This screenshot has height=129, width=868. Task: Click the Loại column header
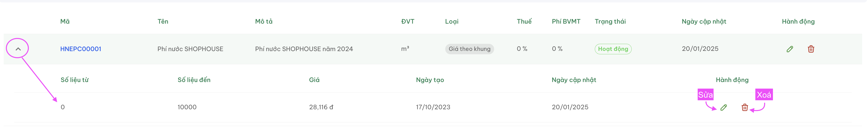click(x=452, y=21)
